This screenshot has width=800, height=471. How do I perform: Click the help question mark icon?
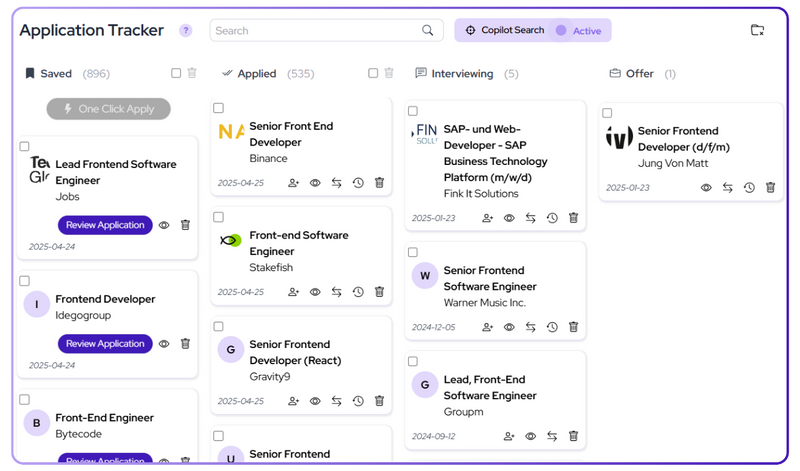[186, 31]
